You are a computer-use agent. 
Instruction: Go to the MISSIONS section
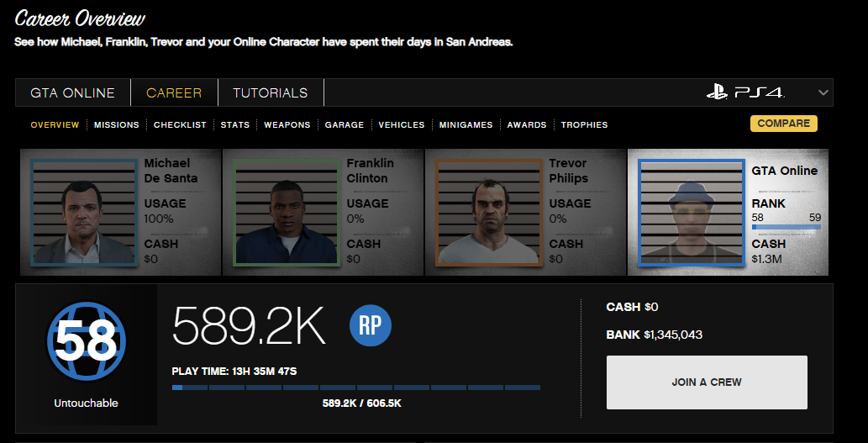point(116,125)
